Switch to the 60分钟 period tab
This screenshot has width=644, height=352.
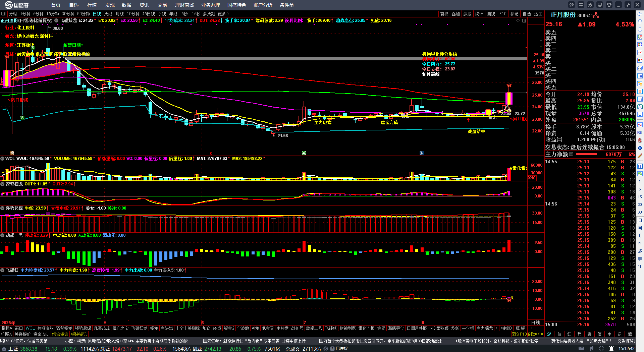click(x=84, y=14)
